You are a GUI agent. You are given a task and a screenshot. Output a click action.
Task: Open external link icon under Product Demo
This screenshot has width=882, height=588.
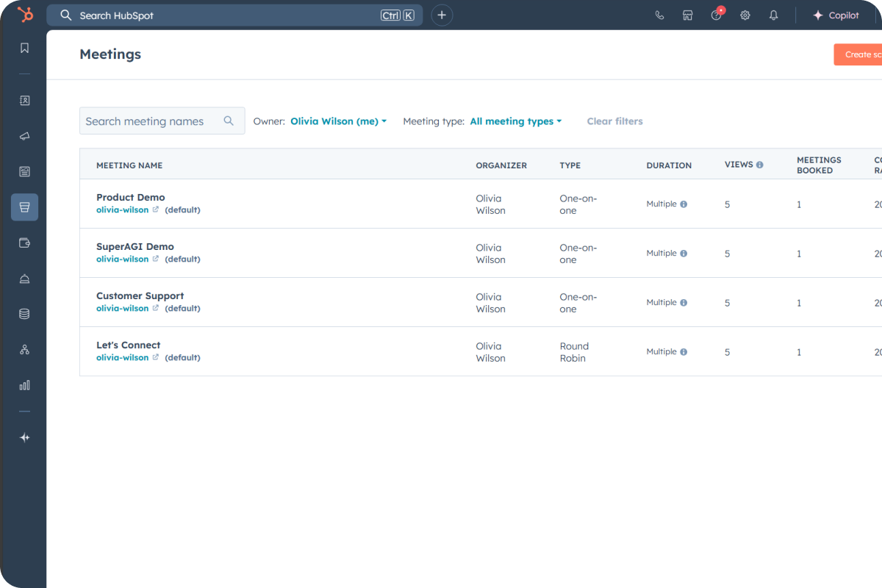[155, 209]
